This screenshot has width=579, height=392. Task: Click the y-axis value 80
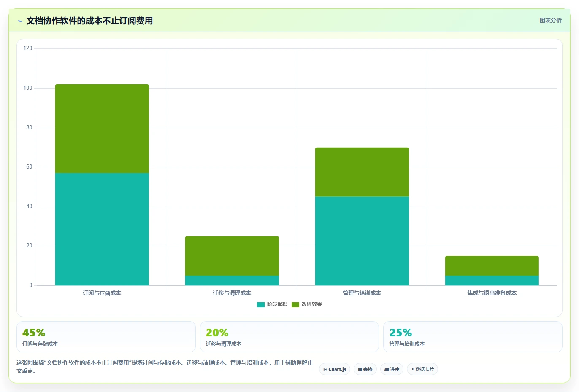[x=29, y=128]
